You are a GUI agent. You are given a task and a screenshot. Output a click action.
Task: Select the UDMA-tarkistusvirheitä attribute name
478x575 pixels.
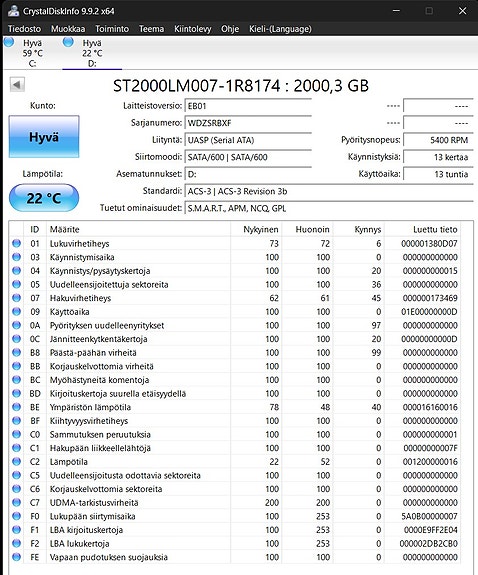pos(94,503)
